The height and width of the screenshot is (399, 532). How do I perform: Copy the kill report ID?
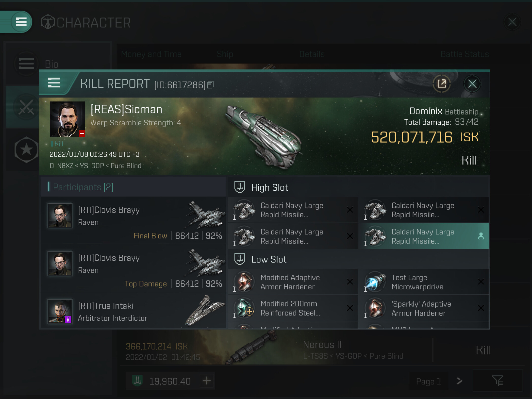pos(210,85)
